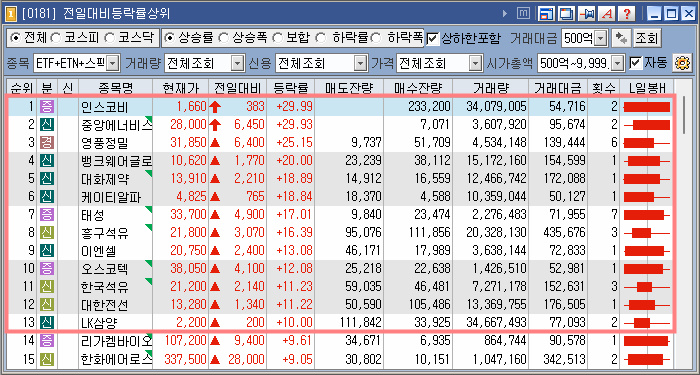Sort by the 현재가 column header
Viewport: 700px width, 375px height.
[x=180, y=88]
